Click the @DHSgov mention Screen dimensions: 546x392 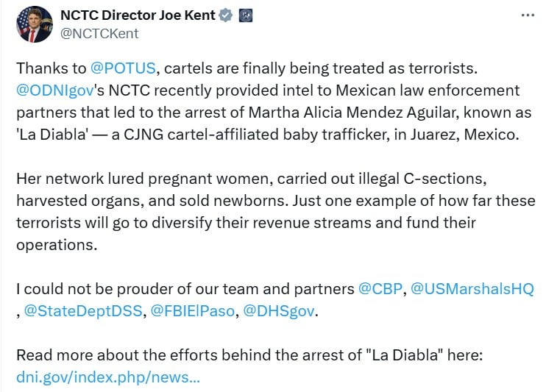[x=279, y=311]
